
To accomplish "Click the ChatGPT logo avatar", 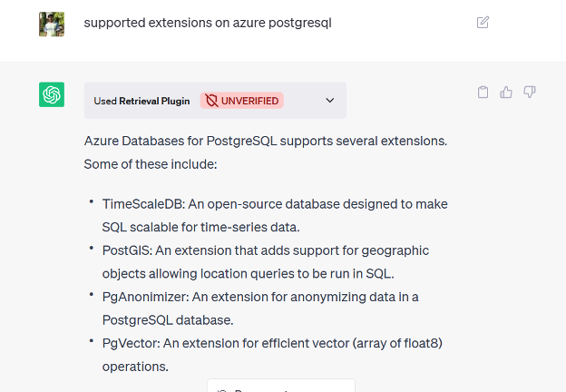I will pyautogui.click(x=52, y=94).
